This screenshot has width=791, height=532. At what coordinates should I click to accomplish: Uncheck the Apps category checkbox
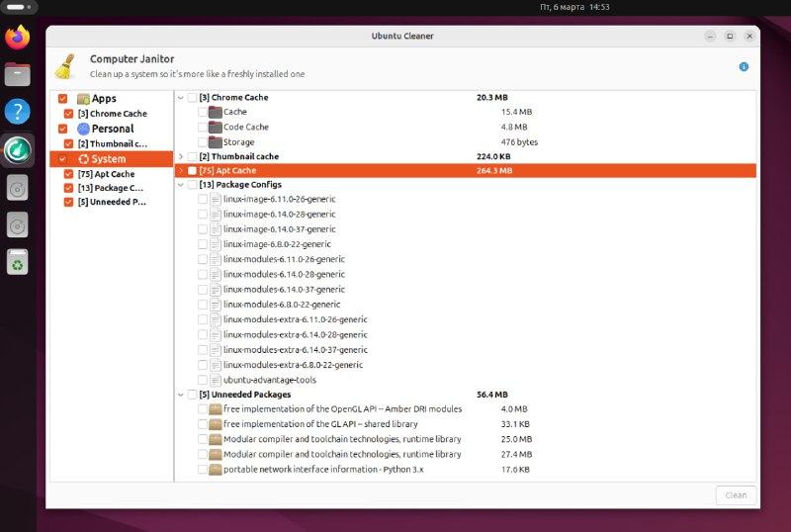pyautogui.click(x=62, y=99)
